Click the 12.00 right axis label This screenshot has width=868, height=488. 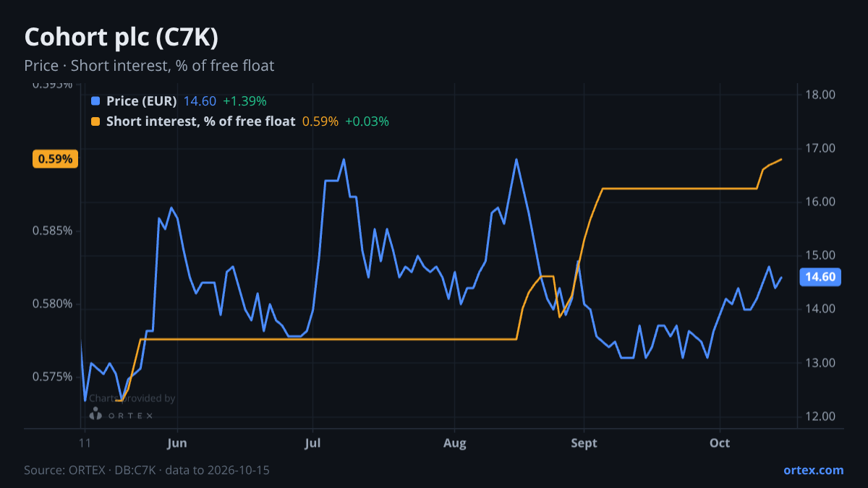(x=821, y=416)
